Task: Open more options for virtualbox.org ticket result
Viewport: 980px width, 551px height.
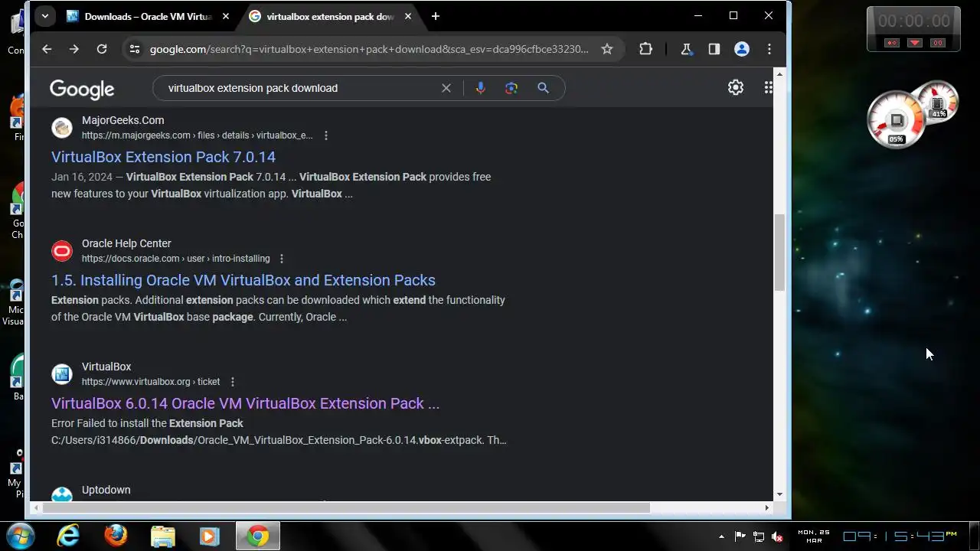Action: pos(233,382)
